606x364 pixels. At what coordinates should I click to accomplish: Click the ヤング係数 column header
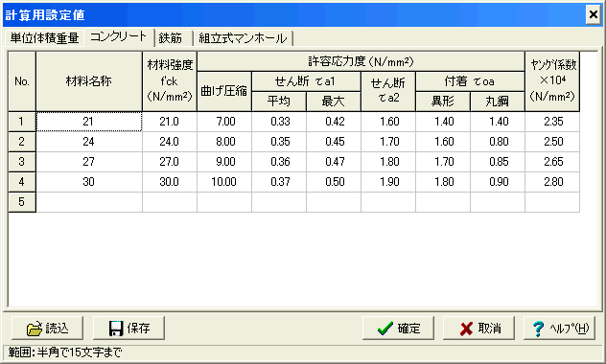pyautogui.click(x=552, y=81)
